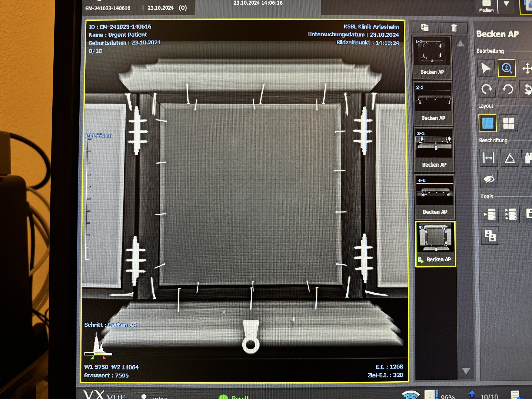Select the pan move tool
The image size is (532, 399).
[x=526, y=68]
